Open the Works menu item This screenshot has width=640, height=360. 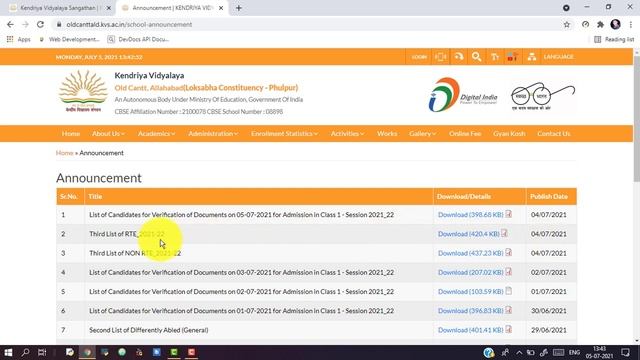pos(387,133)
